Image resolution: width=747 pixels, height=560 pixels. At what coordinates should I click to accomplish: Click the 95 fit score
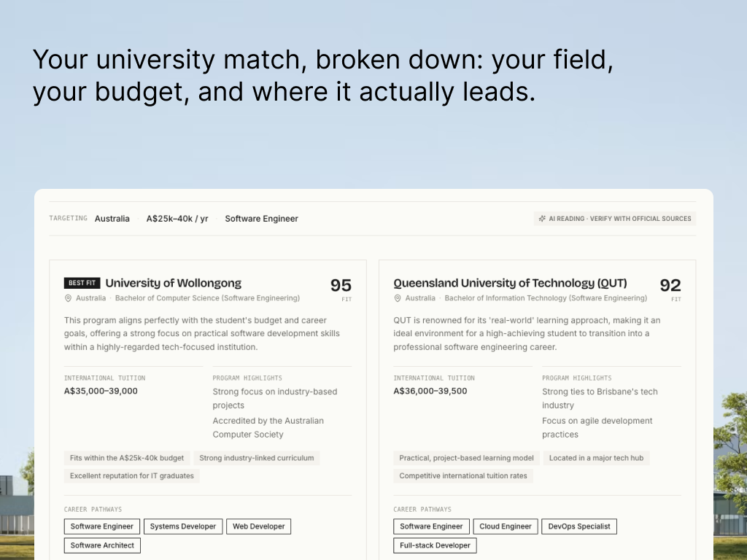341,285
